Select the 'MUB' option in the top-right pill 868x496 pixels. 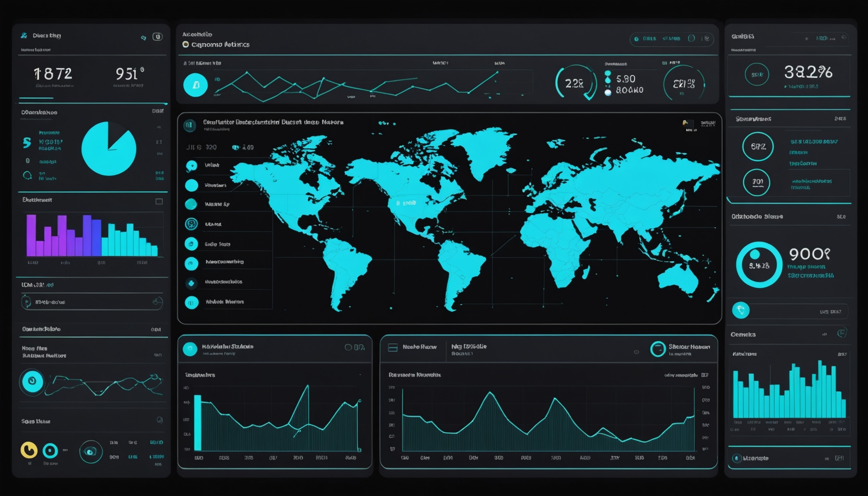tap(672, 39)
